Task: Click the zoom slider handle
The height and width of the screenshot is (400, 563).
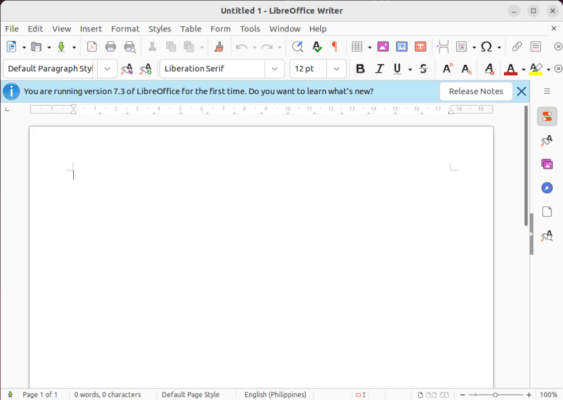Action: click(x=495, y=395)
